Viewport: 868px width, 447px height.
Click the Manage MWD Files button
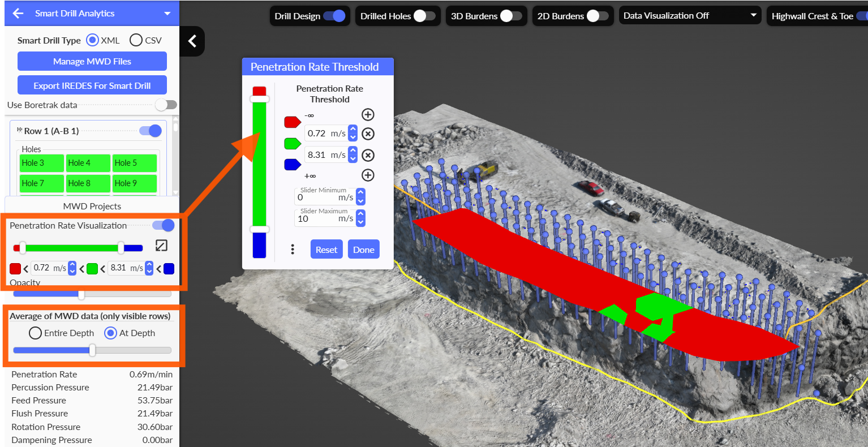pyautogui.click(x=92, y=62)
